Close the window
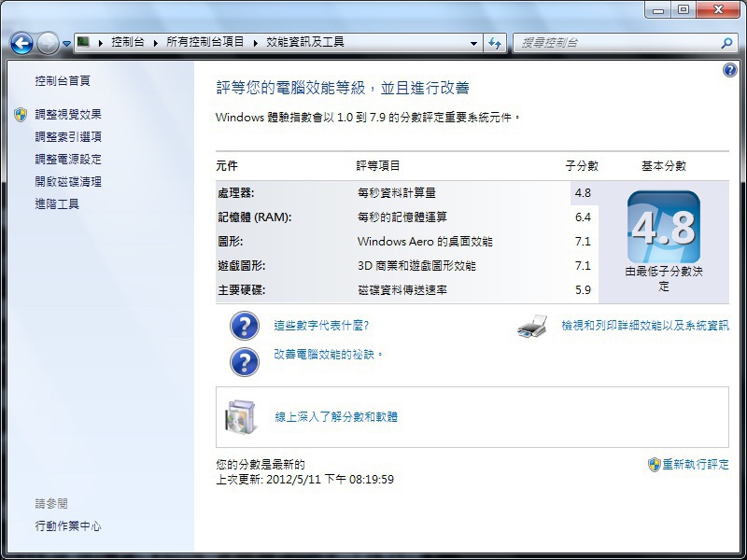The image size is (747, 560). coord(718,9)
